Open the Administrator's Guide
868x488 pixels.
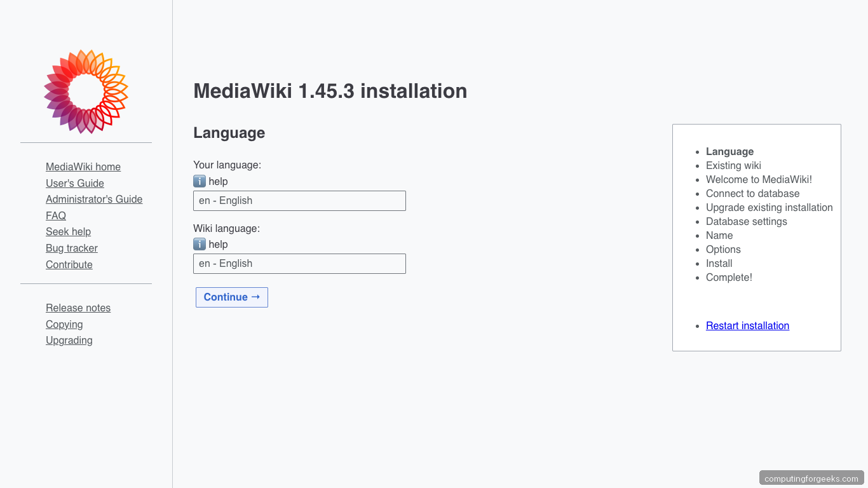pyautogui.click(x=94, y=199)
